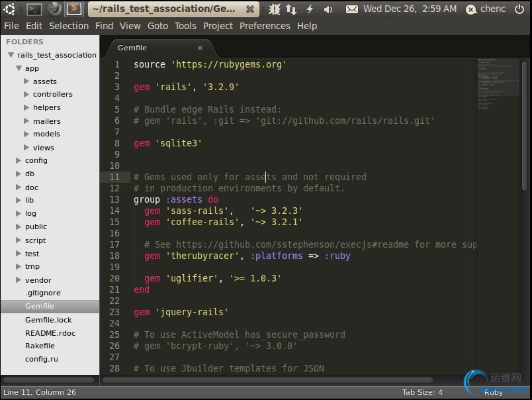The image size is (532, 400).
Task: Collapse the app folder tree
Action: coord(19,68)
